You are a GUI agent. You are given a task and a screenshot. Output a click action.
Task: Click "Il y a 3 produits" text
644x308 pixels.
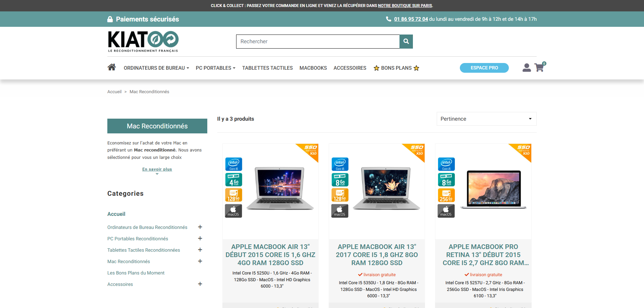pyautogui.click(x=235, y=119)
